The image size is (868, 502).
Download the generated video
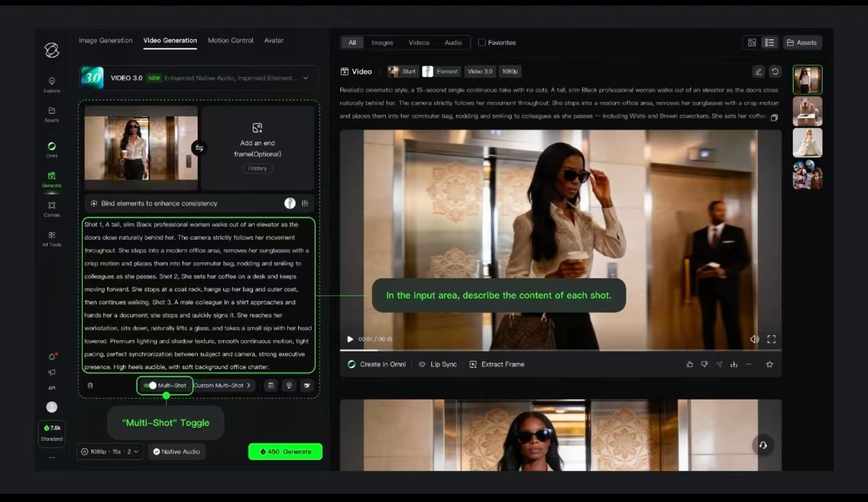pyautogui.click(x=734, y=365)
